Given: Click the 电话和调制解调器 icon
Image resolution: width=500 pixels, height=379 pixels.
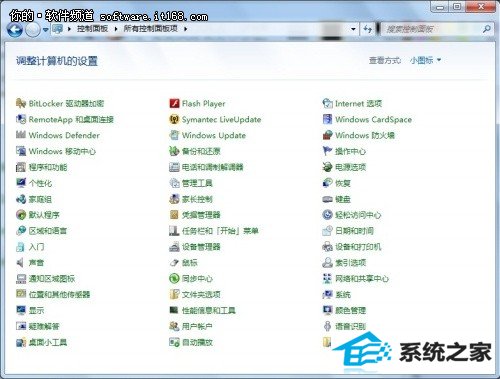Looking at the screenshot, I should pyautogui.click(x=174, y=167).
